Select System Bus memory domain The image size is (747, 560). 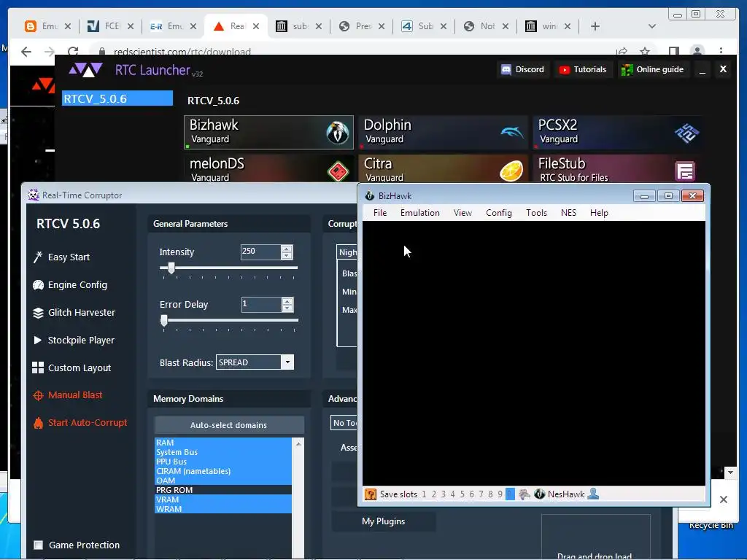coord(223,452)
